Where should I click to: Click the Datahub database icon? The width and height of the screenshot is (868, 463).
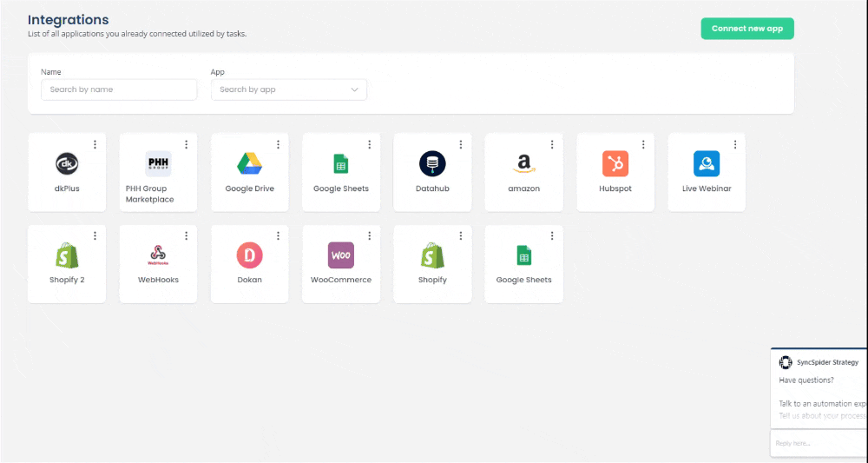(432, 163)
